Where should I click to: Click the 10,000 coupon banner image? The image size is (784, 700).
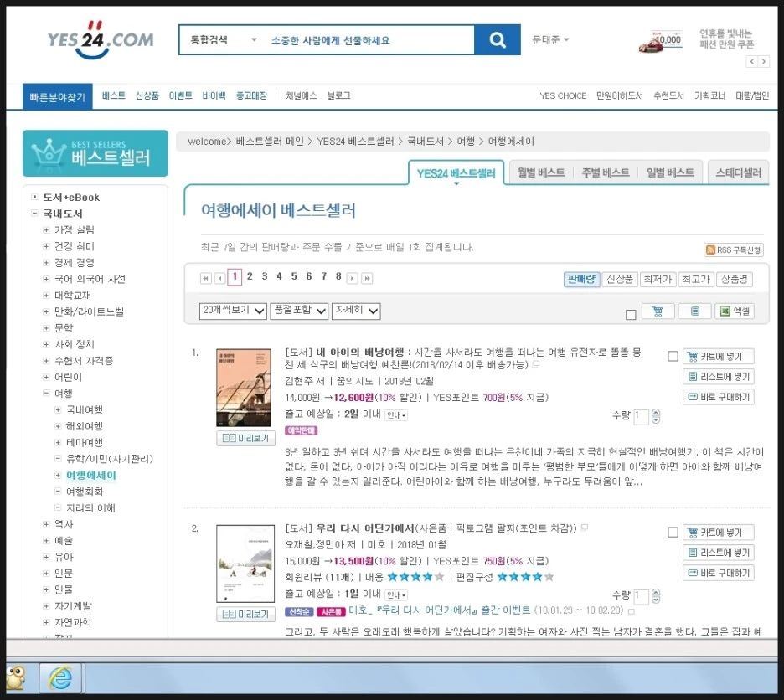click(x=661, y=41)
